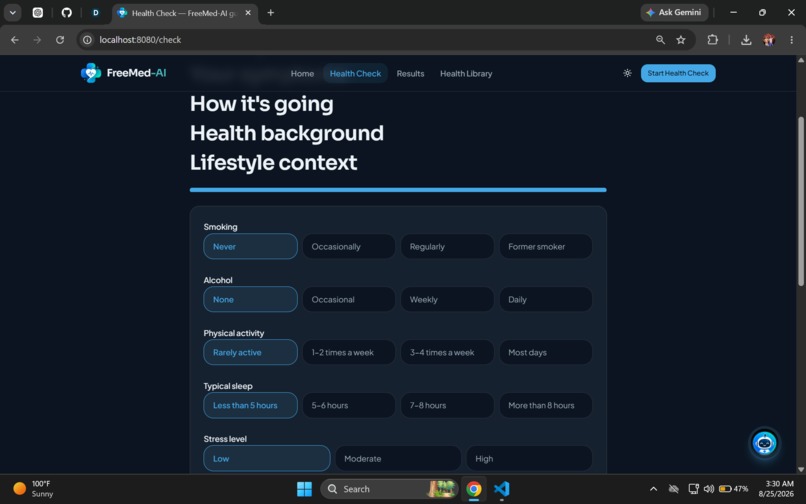Open Chrome from the taskbar
Viewport: 806px width, 504px height.
(473, 489)
